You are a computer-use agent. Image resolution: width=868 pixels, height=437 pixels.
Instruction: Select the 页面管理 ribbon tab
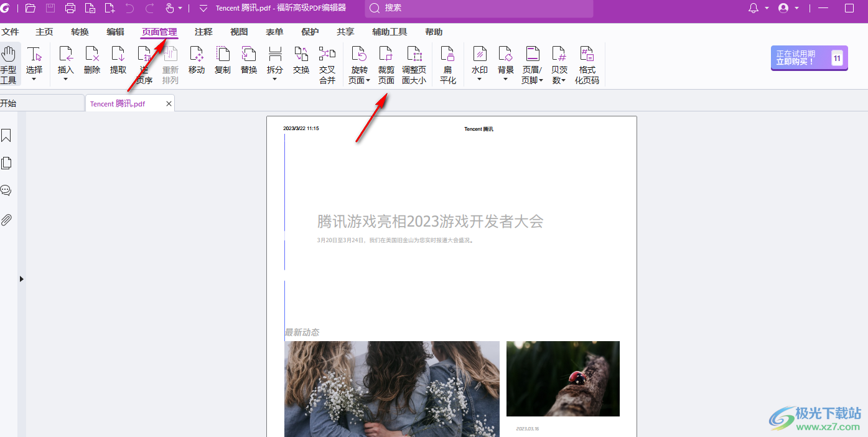(x=159, y=32)
